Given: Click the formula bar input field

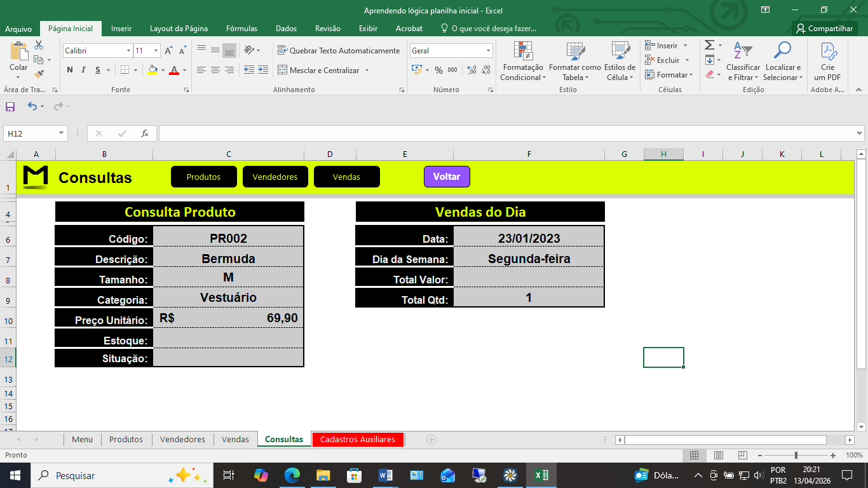Looking at the screenshot, I should 512,133.
